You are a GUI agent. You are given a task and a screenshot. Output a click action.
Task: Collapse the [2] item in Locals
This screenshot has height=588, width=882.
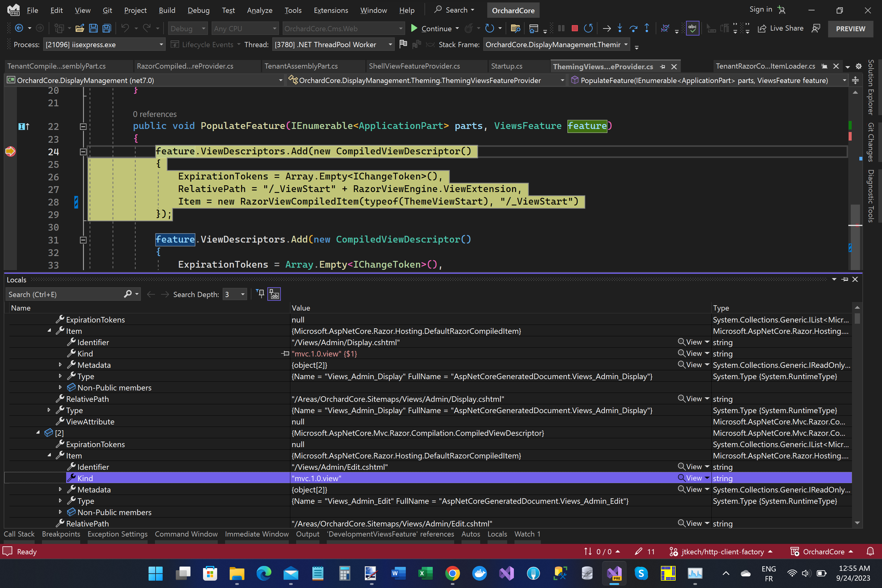(38, 433)
